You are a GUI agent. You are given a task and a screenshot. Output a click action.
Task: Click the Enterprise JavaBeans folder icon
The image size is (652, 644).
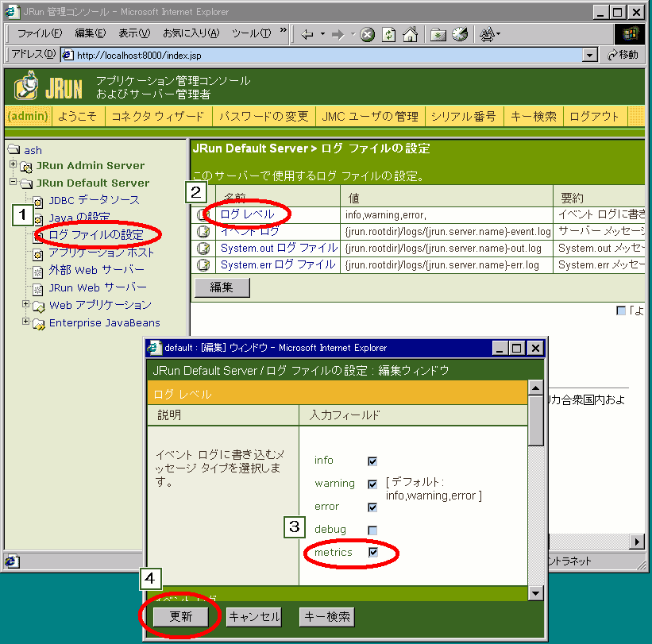coord(39,324)
